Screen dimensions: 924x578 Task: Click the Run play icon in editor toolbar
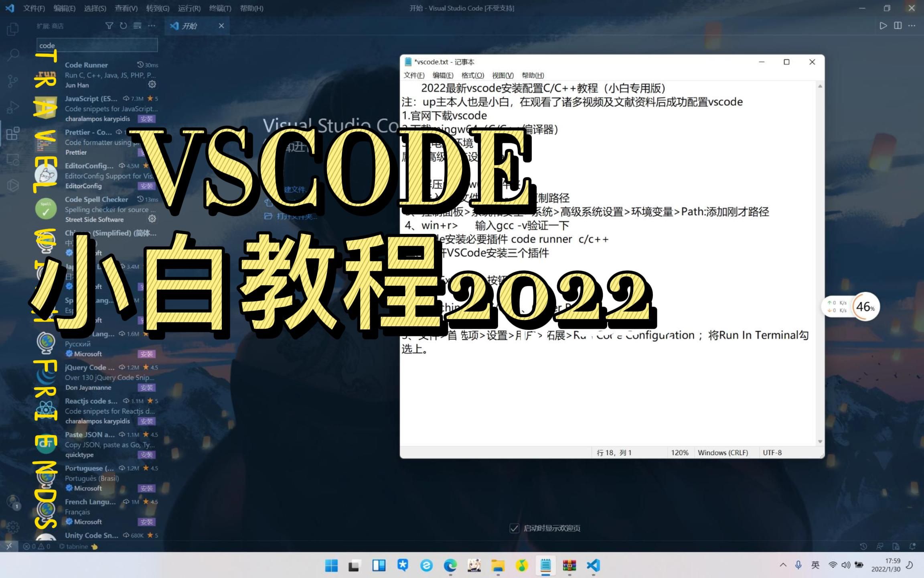(x=883, y=26)
